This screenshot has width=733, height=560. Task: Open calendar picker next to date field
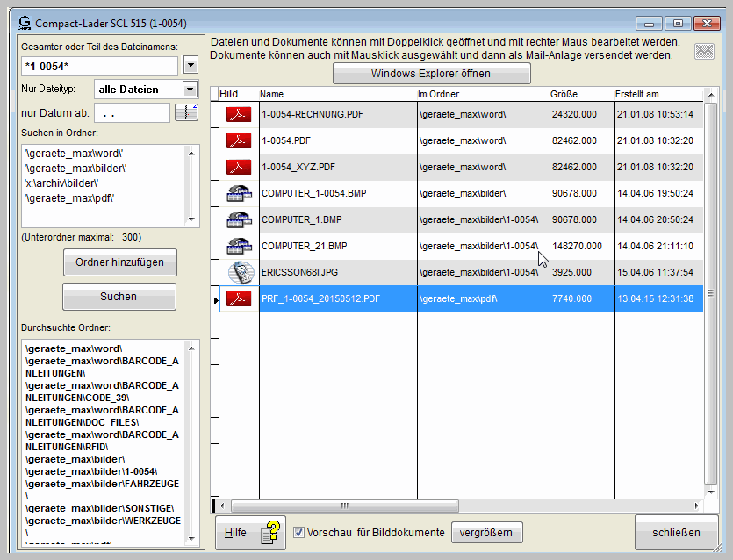coord(187,112)
